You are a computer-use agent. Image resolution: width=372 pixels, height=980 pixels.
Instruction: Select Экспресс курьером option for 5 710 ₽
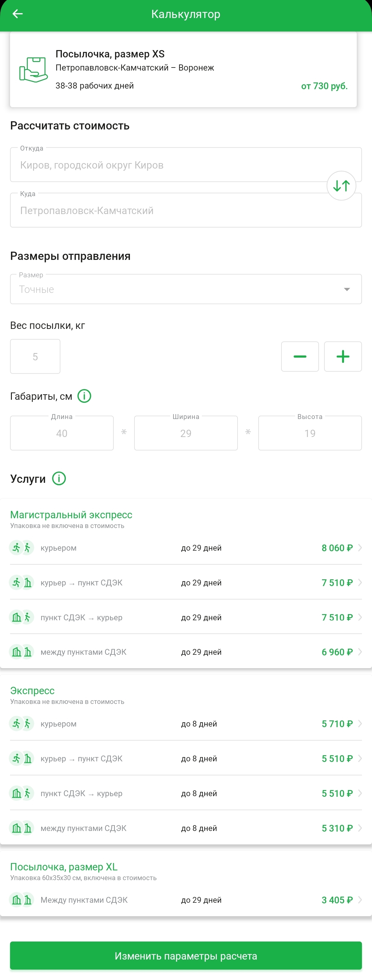186,723
